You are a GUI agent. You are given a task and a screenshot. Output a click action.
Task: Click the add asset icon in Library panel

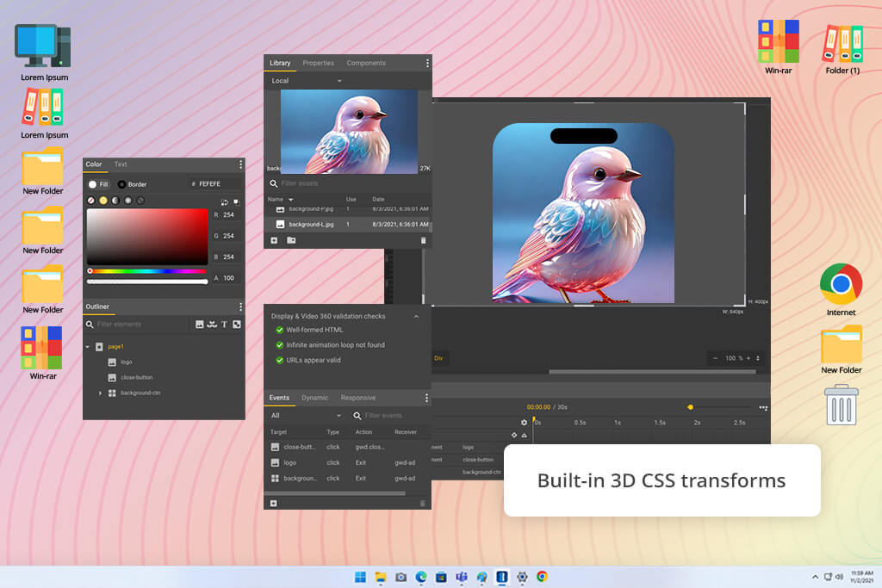pos(274,240)
